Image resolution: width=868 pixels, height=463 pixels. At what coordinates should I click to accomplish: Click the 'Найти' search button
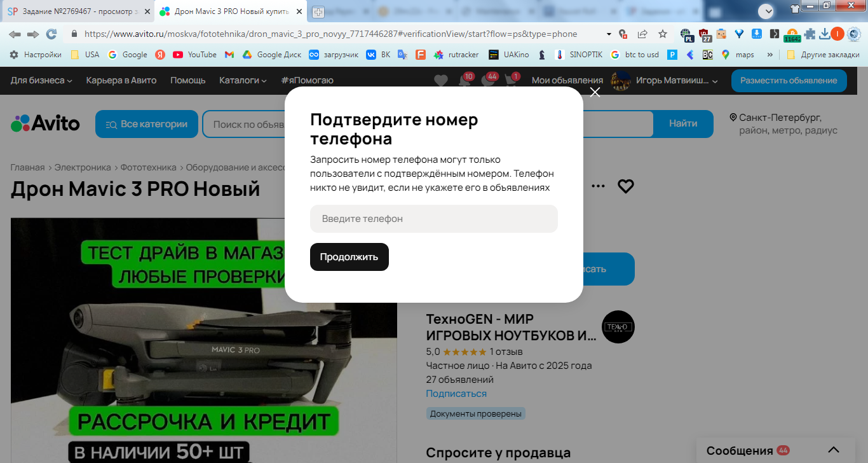683,124
